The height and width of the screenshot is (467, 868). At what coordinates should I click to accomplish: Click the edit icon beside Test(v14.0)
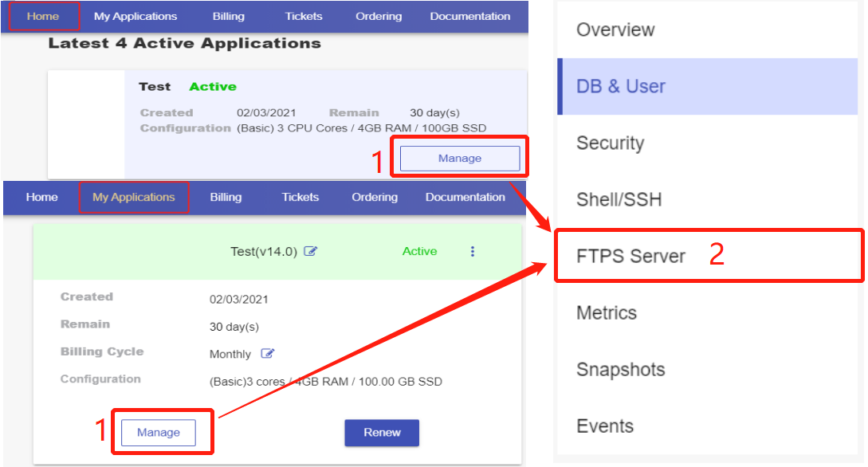pos(311,252)
